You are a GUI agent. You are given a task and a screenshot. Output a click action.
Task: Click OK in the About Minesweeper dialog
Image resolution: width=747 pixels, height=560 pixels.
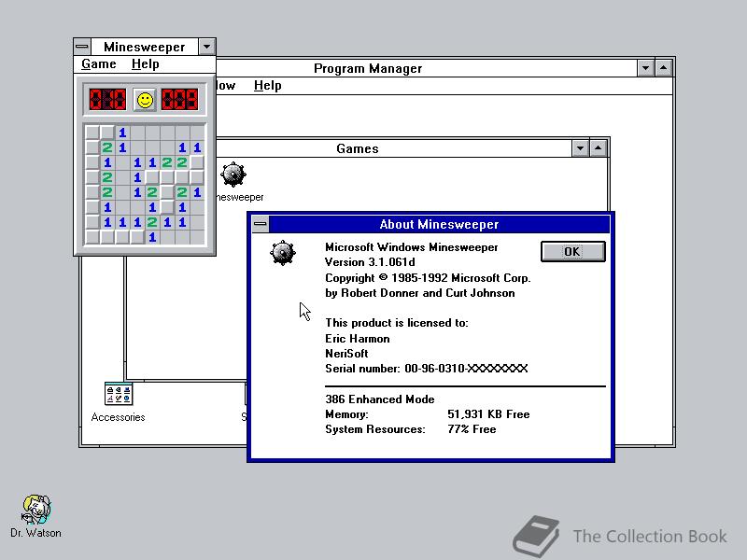click(x=572, y=251)
